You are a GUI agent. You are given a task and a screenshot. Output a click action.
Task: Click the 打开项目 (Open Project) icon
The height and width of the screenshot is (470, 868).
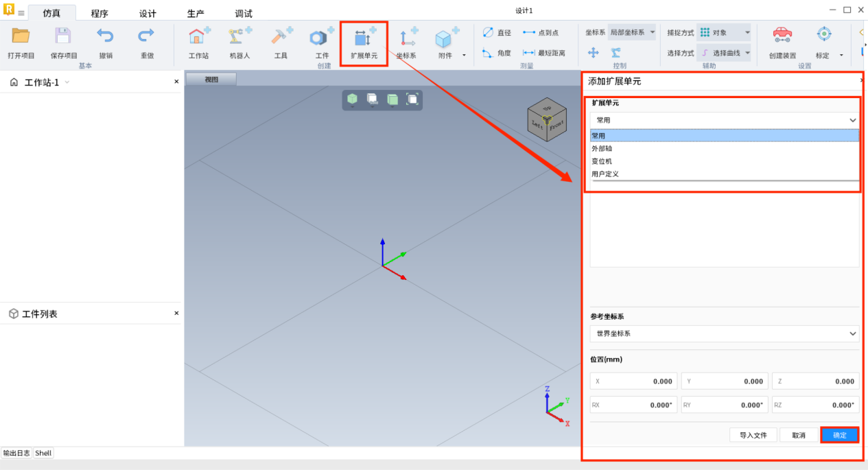[x=21, y=36]
